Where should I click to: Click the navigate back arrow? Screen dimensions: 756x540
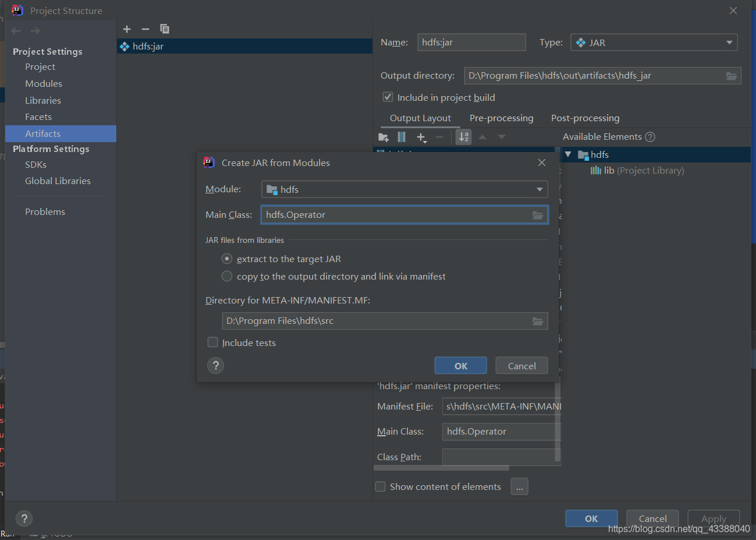point(16,31)
